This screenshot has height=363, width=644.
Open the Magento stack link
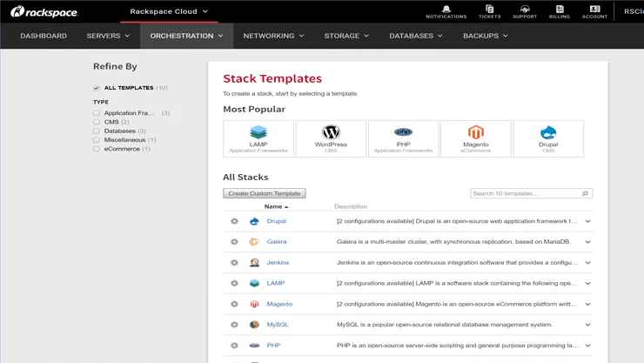point(279,304)
